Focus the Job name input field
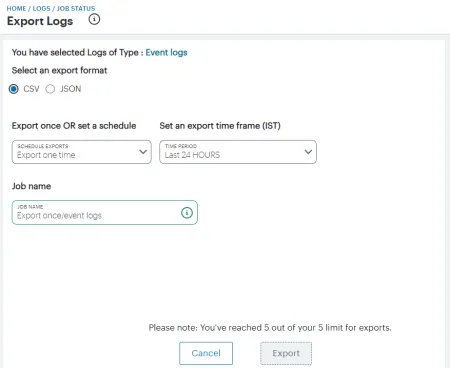Screen dimensions: 450x368 105,213
